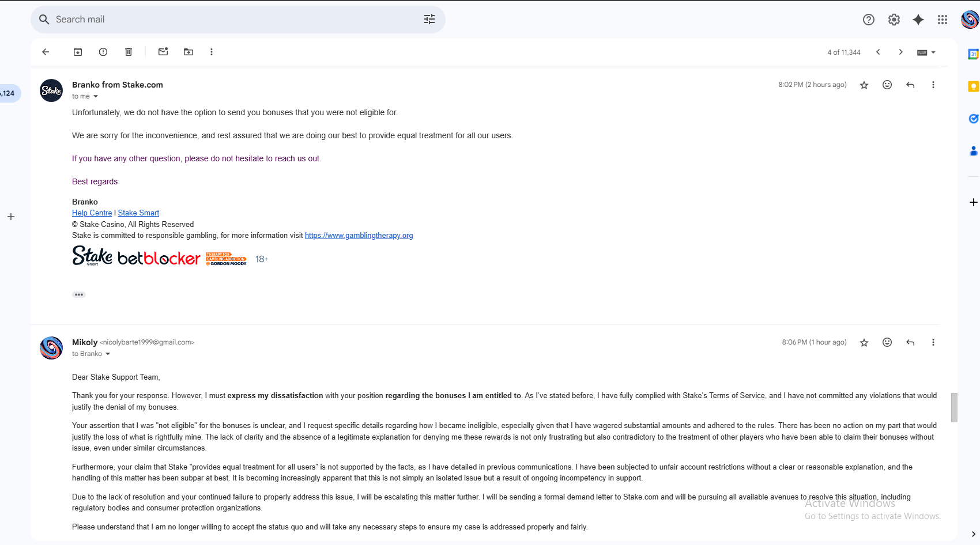The image size is (980, 545).
Task: Open Google Contacts side panel
Action: point(973,151)
